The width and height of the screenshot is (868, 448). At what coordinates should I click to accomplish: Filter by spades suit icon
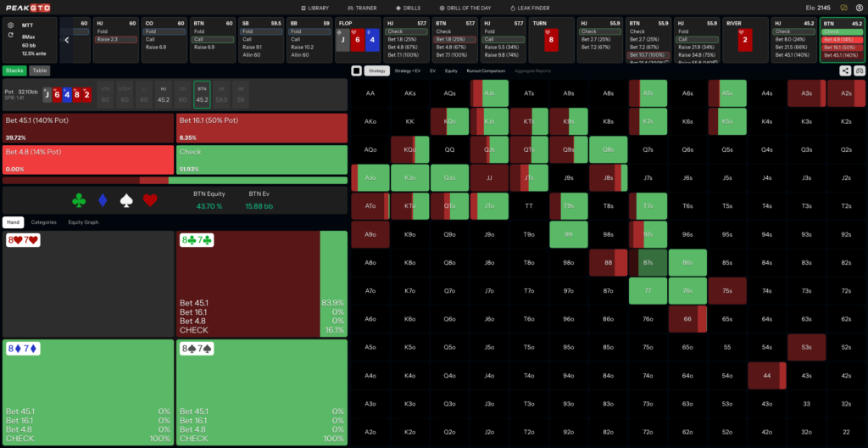tap(127, 201)
